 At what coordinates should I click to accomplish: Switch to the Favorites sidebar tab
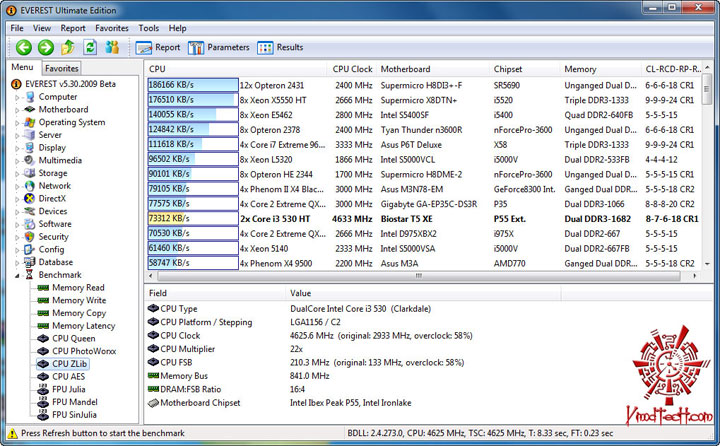pyautogui.click(x=61, y=68)
